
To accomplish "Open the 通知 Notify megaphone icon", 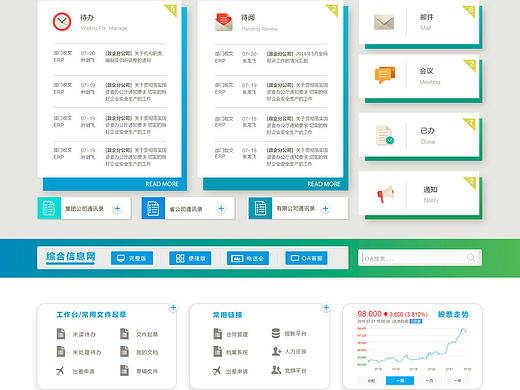I will point(385,194).
